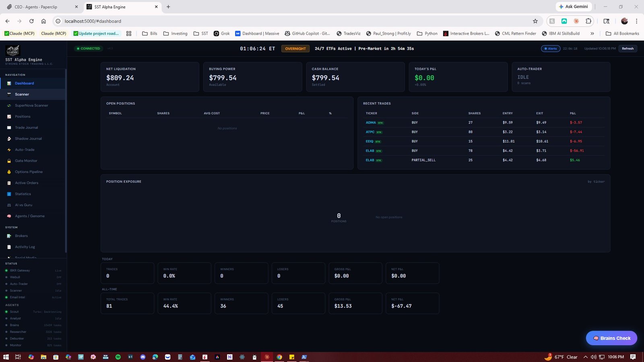Bookmark this page with star icon
644x362 pixels.
pyautogui.click(x=535, y=21)
